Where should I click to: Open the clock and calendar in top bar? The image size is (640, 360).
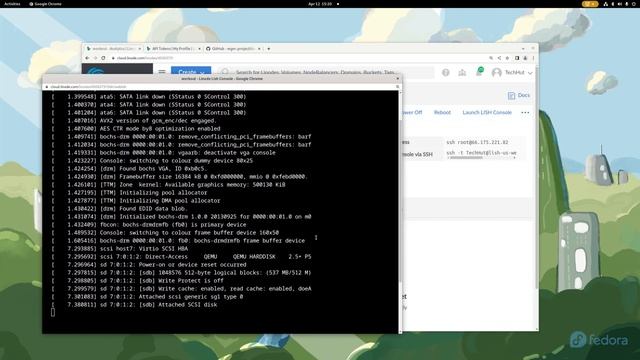320,4
